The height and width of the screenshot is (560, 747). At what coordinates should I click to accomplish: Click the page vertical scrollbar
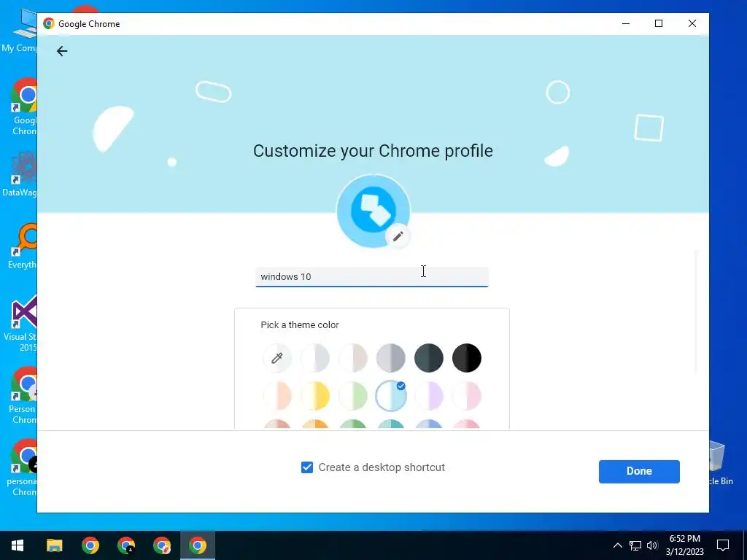[696, 312]
